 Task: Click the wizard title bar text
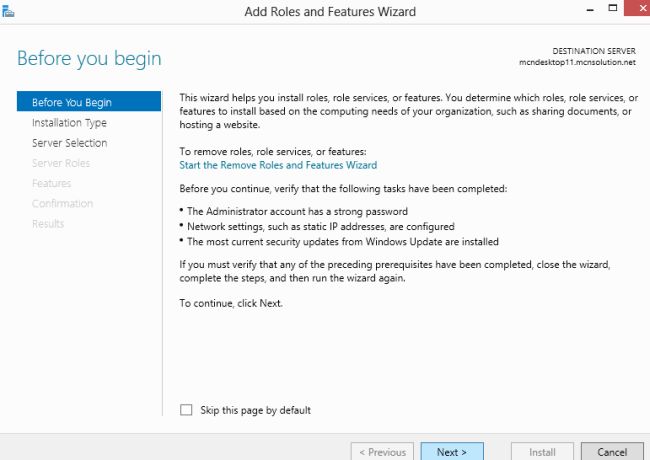330,12
